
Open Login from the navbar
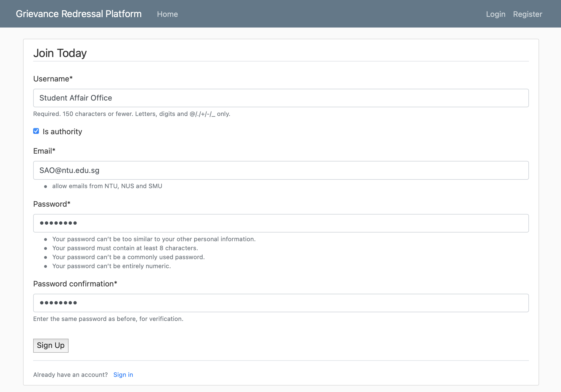point(496,14)
